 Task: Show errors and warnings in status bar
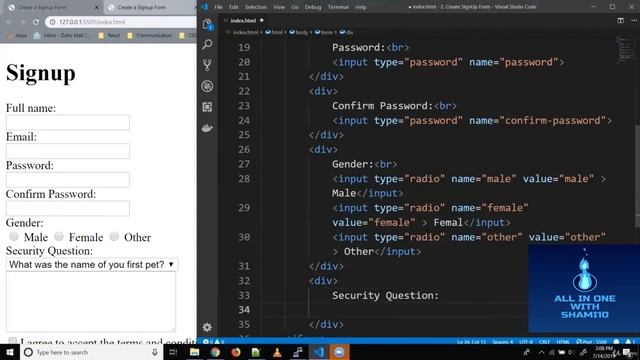(x=213, y=342)
